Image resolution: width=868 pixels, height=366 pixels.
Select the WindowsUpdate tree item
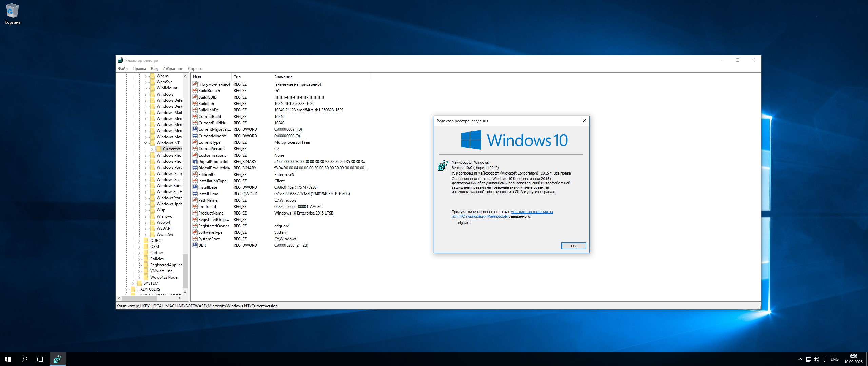pyautogui.click(x=169, y=204)
